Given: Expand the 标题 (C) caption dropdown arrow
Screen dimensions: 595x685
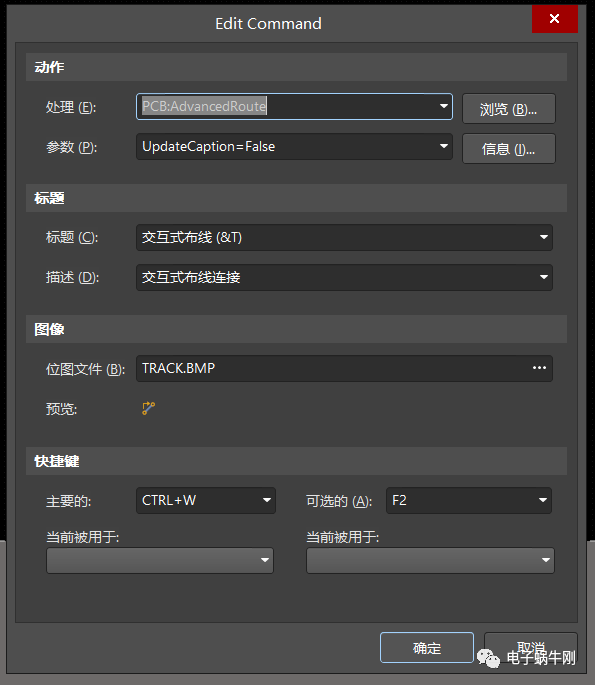Looking at the screenshot, I should pos(543,237).
